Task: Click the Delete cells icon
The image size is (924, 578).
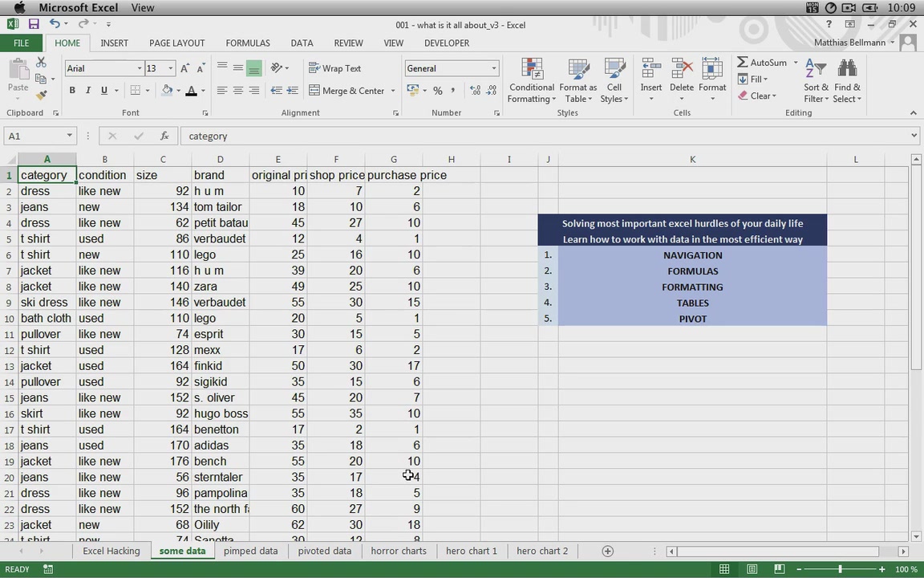Action: pyautogui.click(x=682, y=69)
